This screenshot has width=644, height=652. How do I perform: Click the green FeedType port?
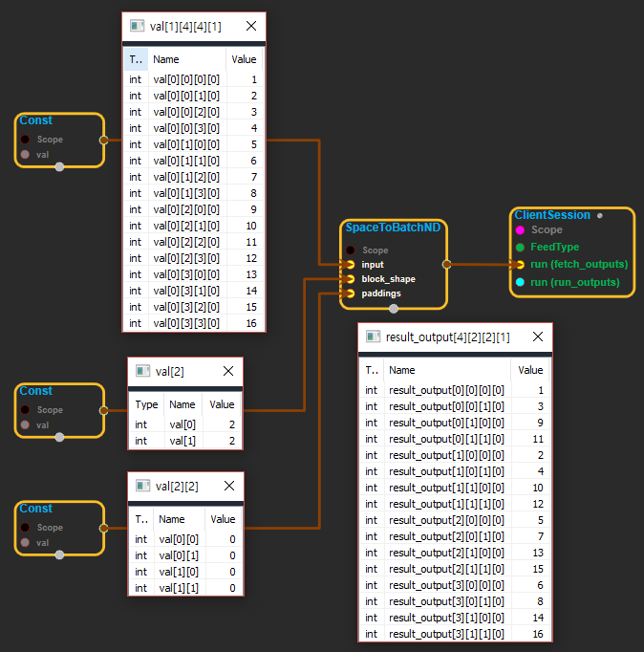coord(520,247)
